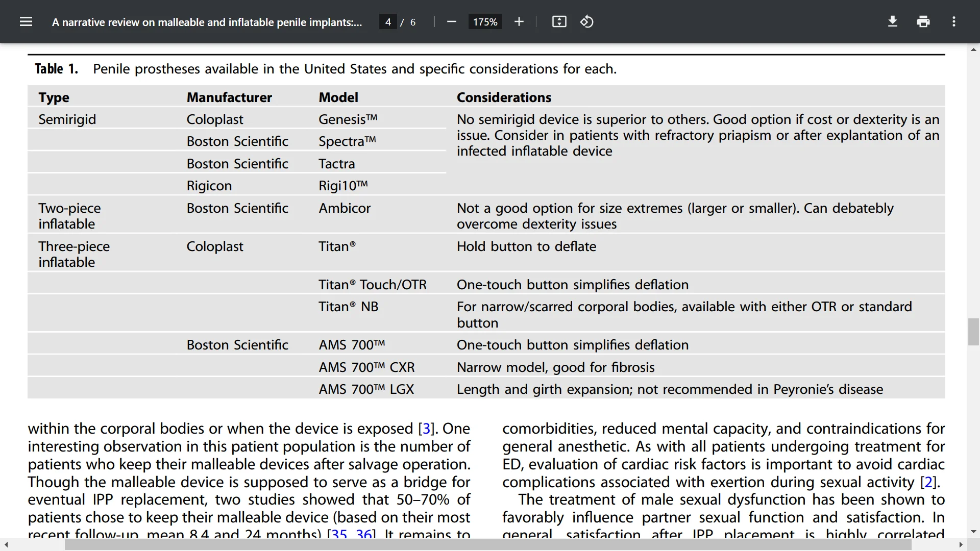Zoom out using the minus icon
Screen dimensions: 980x551
coord(451,21)
